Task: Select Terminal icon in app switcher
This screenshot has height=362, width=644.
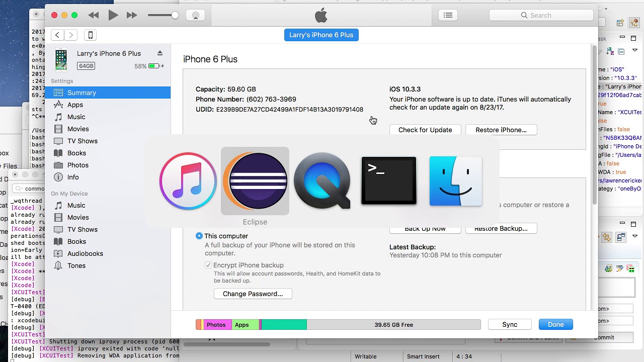Action: 389,181
